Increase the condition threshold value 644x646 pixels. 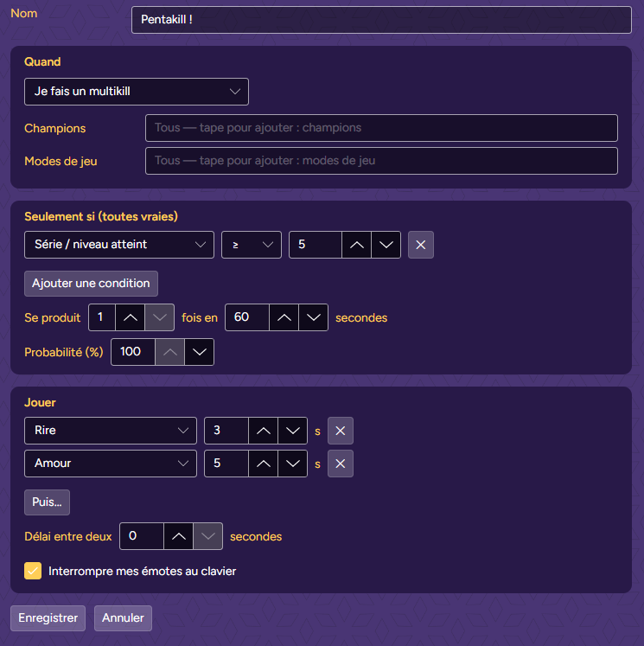point(357,245)
